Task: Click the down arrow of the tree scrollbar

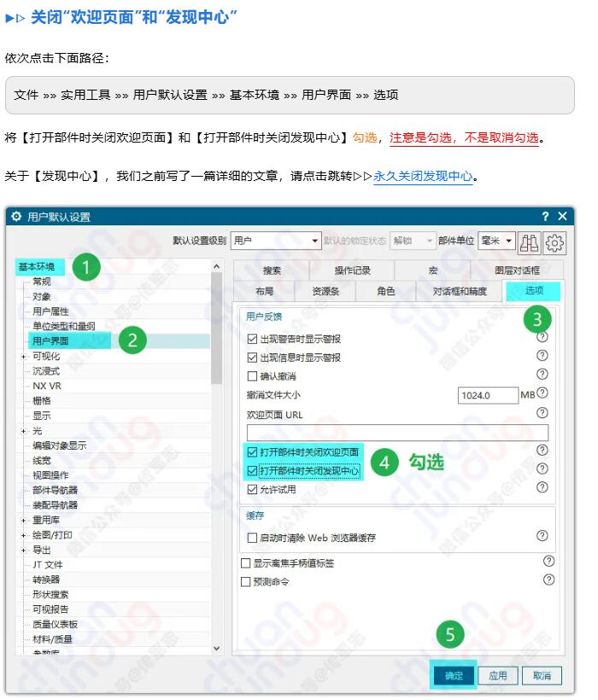Action: point(216,649)
